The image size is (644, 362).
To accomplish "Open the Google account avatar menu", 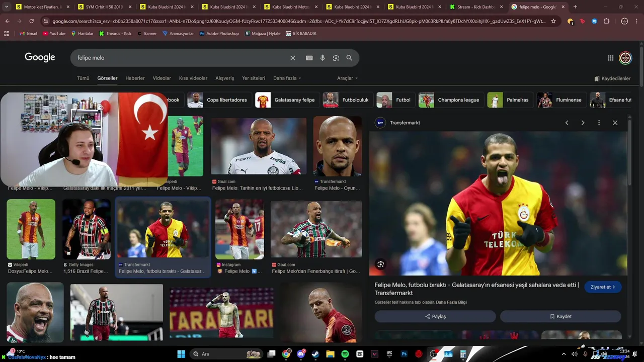I will pos(625,58).
